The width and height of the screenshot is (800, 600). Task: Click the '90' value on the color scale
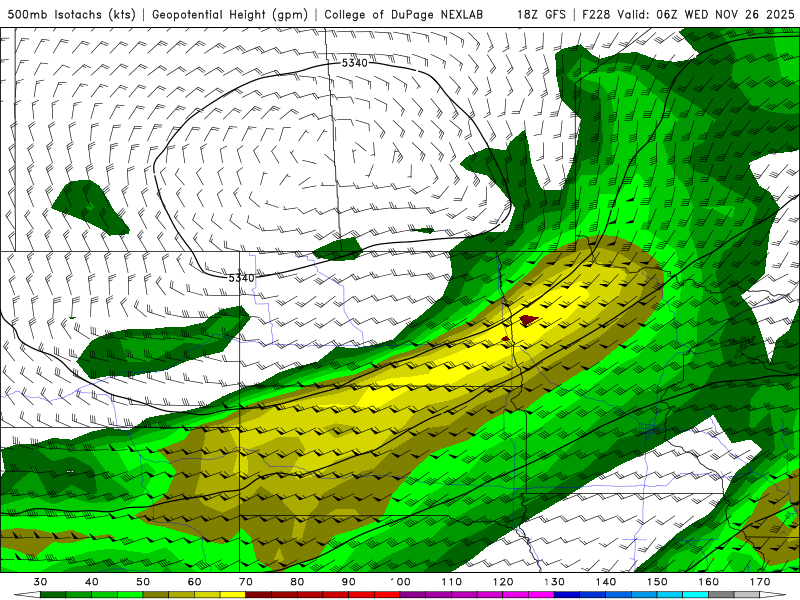348,582
